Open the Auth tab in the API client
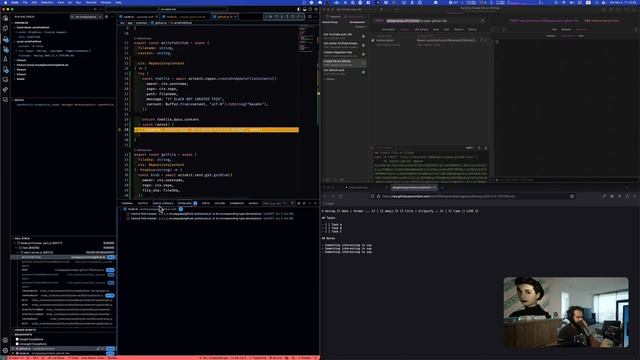640x360 pixels. point(447,29)
